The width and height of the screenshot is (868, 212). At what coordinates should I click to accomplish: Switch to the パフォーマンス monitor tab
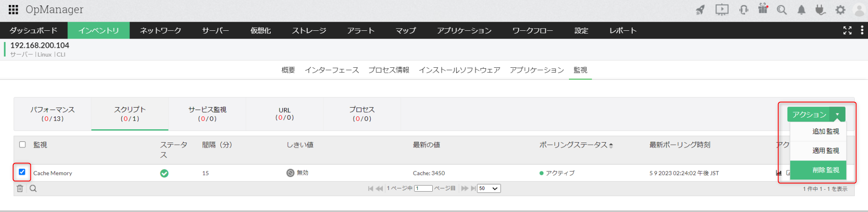52,114
